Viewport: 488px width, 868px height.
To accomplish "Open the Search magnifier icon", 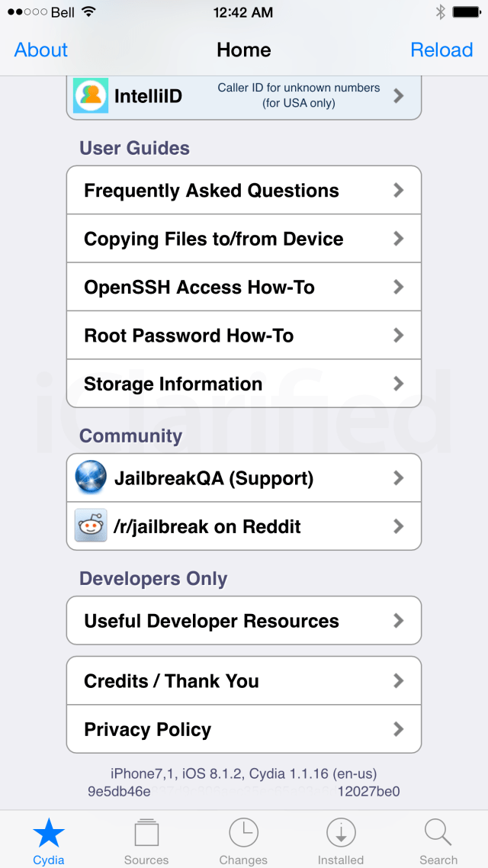I will click(x=438, y=834).
